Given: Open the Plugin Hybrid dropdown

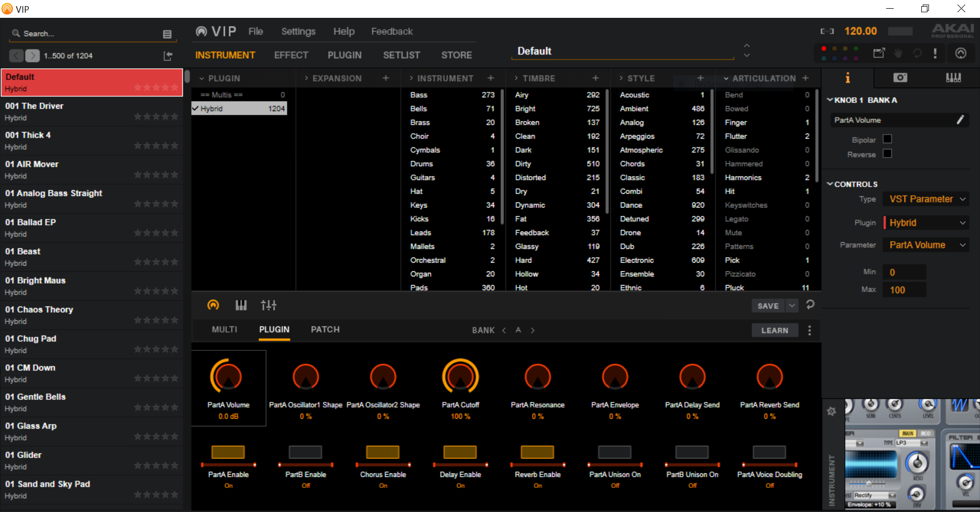Looking at the screenshot, I should click(x=926, y=223).
